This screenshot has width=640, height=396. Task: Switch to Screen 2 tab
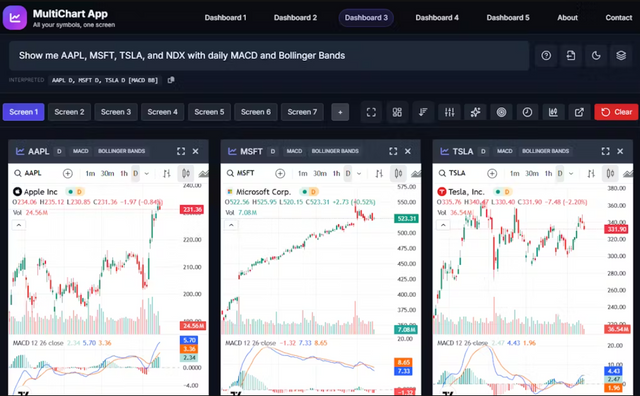pos(69,112)
